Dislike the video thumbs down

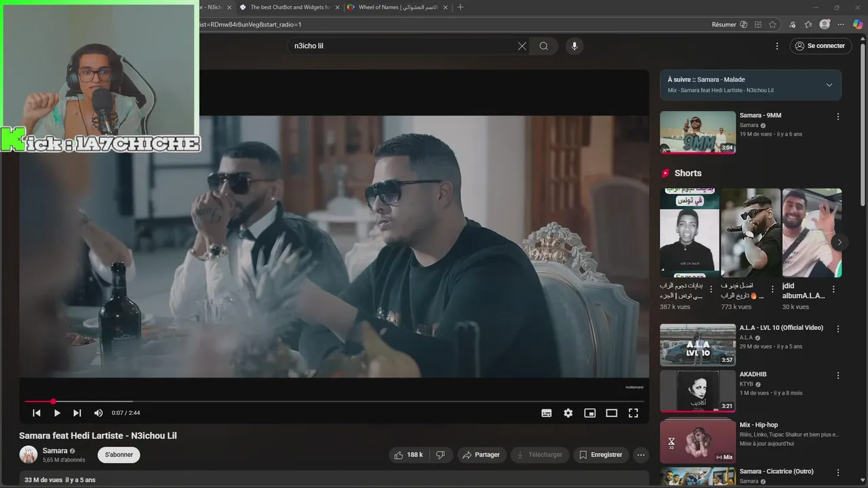point(440,455)
